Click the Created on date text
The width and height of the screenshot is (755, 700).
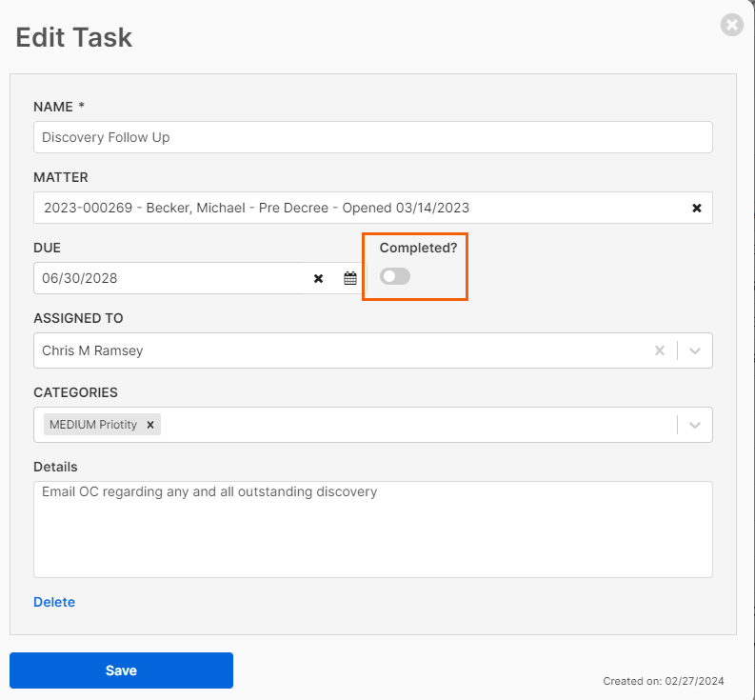click(x=663, y=681)
